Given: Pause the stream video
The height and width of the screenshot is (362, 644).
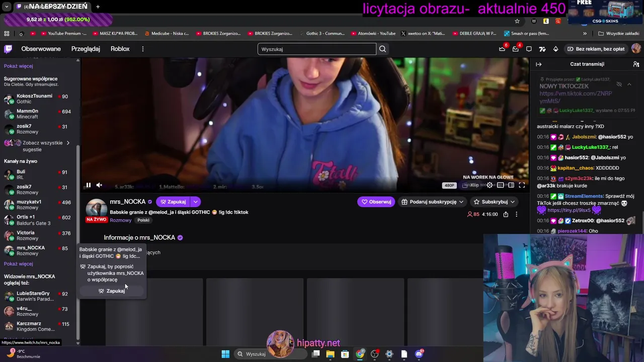Looking at the screenshot, I should (88, 185).
